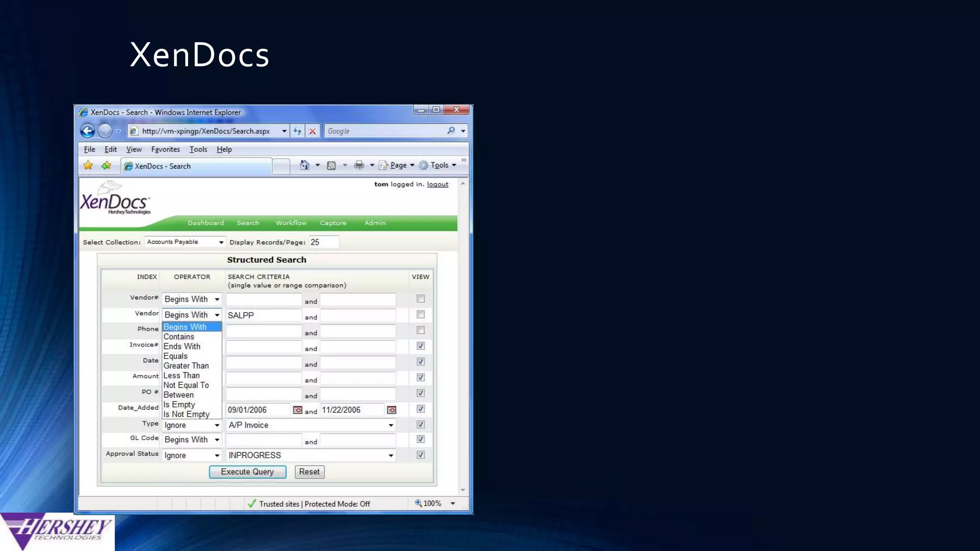
Task: Open calendar picker for 09/01/2006 date
Action: 298,410
